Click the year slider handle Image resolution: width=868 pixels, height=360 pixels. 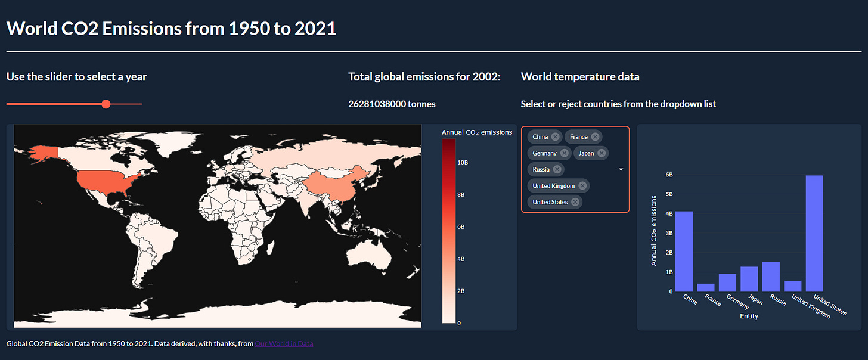(x=106, y=104)
